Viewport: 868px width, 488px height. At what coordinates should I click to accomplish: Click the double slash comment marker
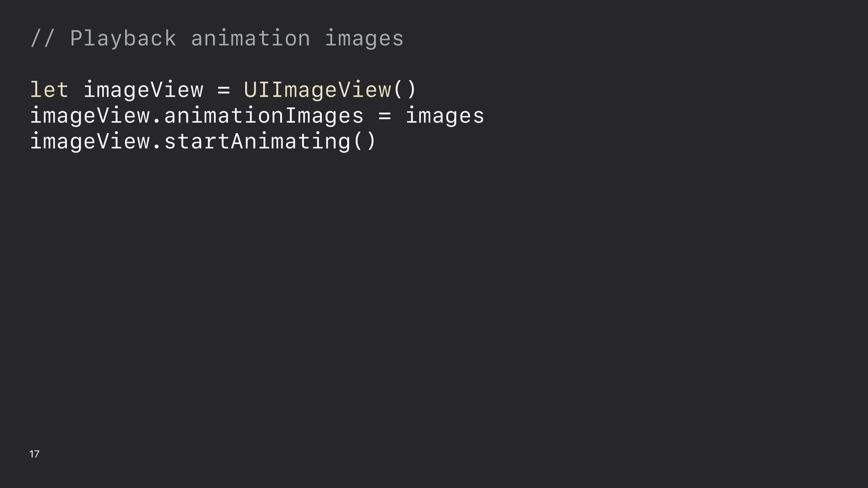(42, 38)
